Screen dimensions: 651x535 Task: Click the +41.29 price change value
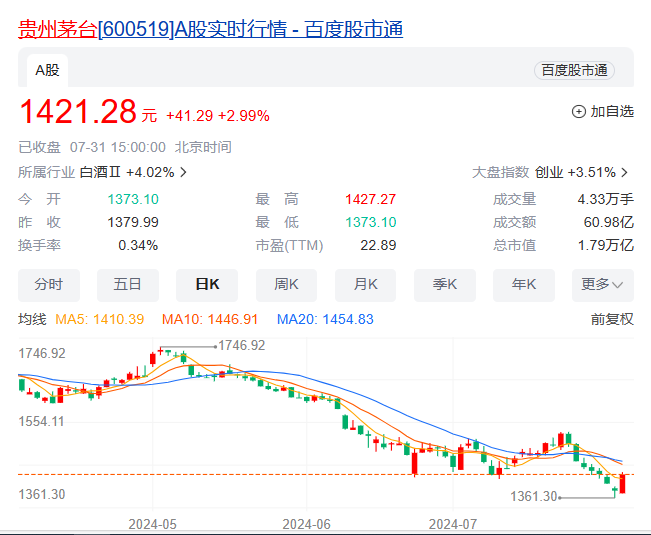coord(189,116)
